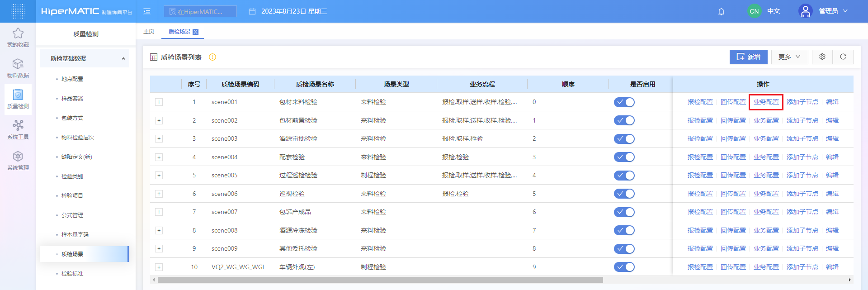This screenshot has height=290, width=868.
Task: Open the 更多 dropdown
Action: pos(789,57)
